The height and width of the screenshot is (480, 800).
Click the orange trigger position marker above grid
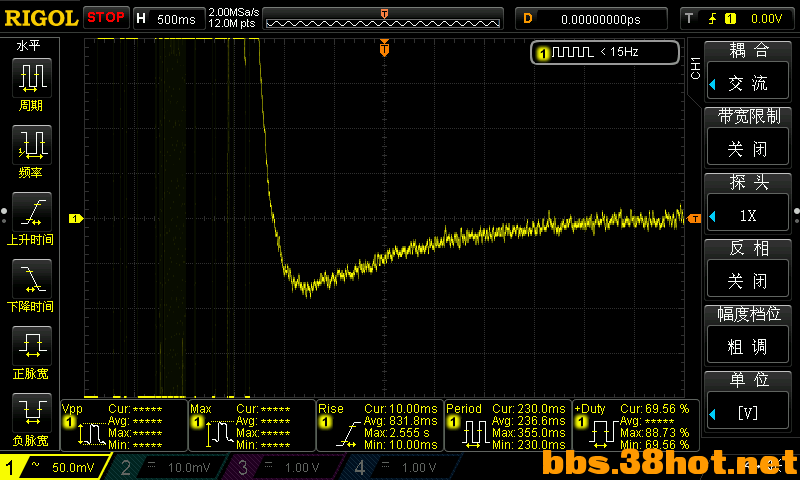point(384,48)
